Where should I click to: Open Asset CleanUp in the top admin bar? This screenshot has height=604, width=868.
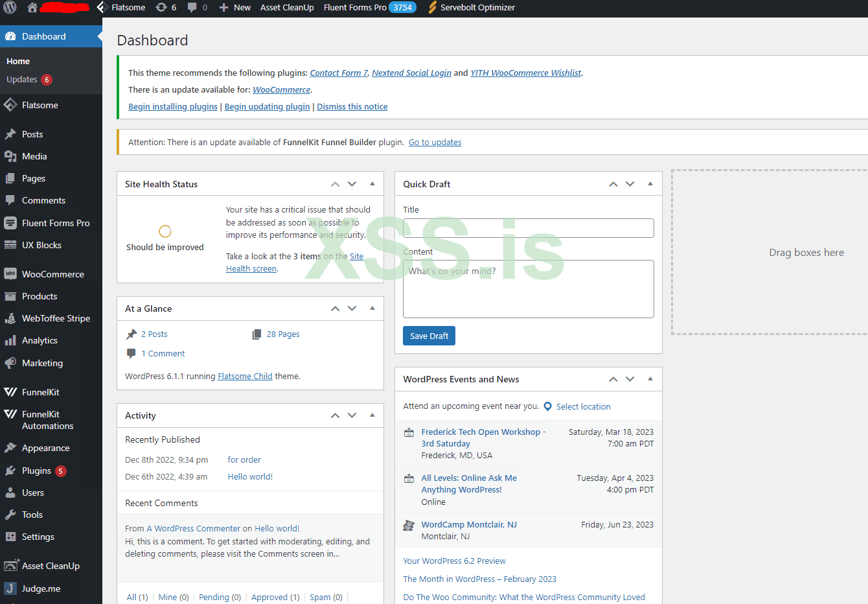point(287,8)
